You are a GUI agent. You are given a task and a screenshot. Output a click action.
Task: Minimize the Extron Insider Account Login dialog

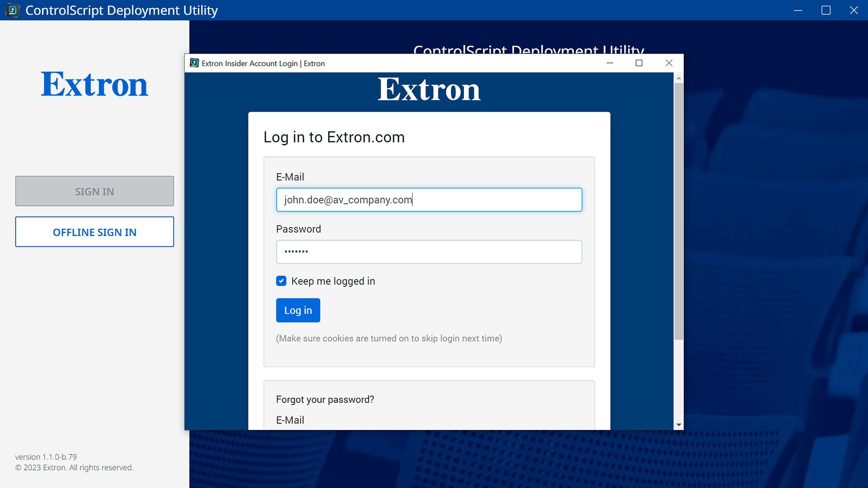610,63
